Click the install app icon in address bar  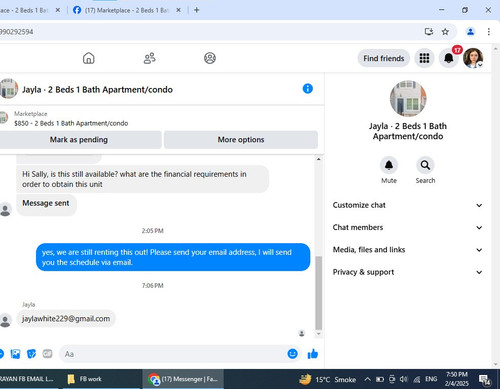click(429, 32)
